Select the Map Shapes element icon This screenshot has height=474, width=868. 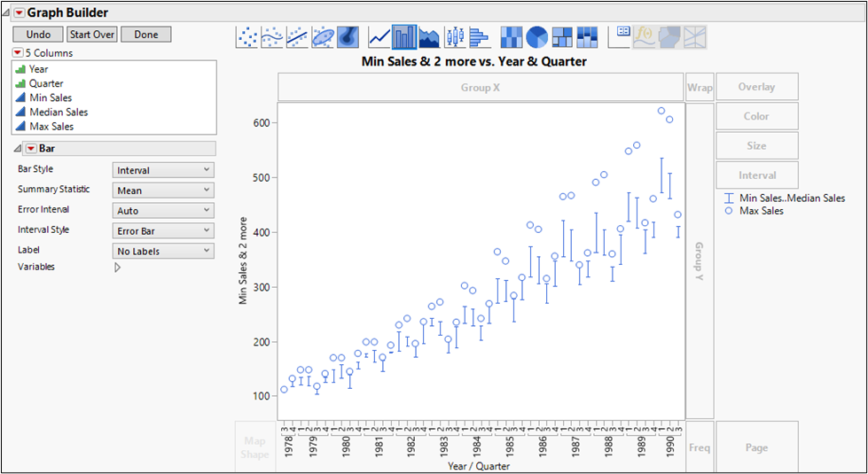669,37
